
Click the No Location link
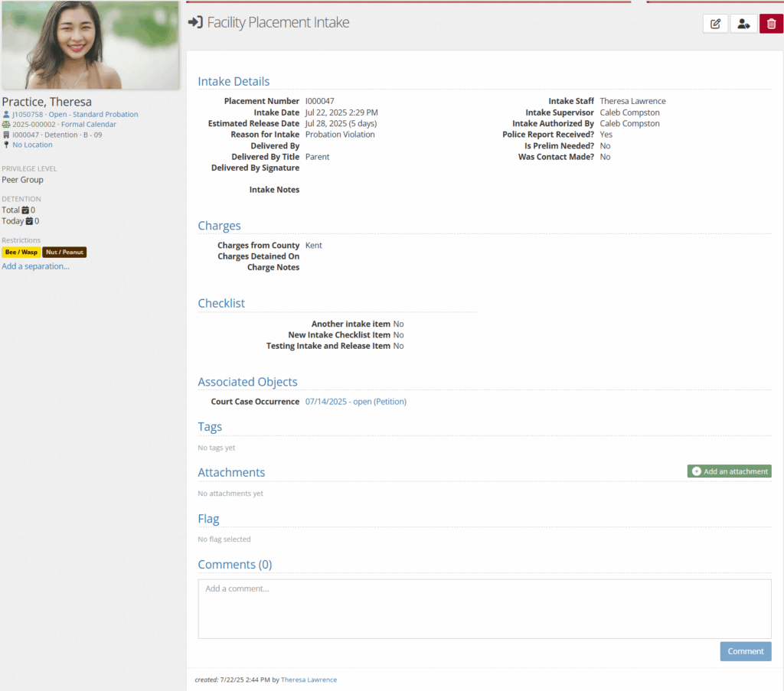(x=32, y=145)
